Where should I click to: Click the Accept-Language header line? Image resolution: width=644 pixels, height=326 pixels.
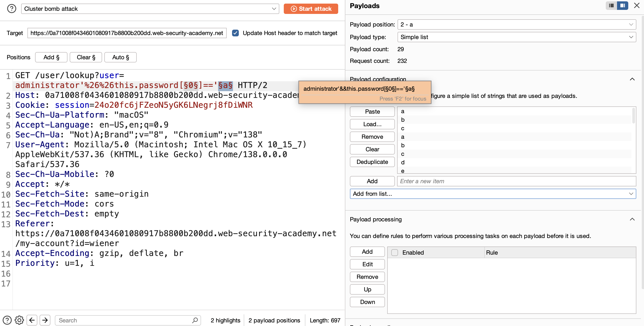point(92,125)
